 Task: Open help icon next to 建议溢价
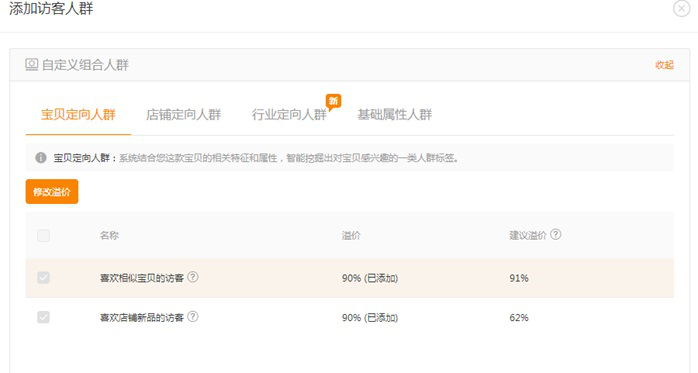coord(556,234)
